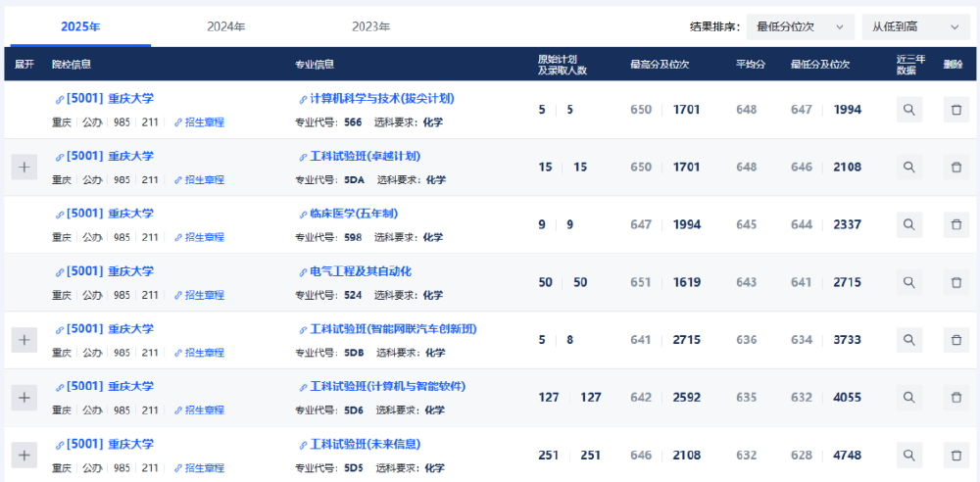Select major code 5D6
Screen dimensions: 980x482
pyautogui.click(x=354, y=410)
